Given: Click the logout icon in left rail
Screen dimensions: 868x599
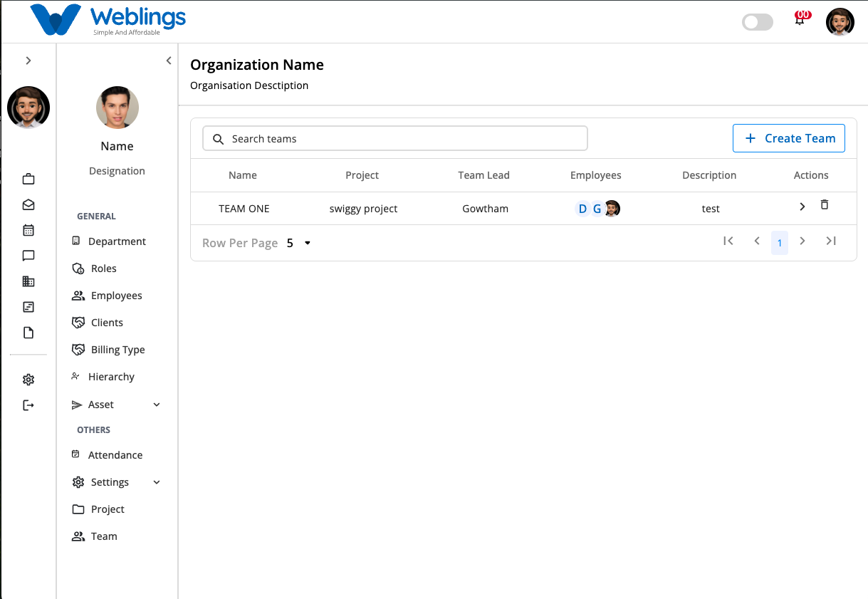Looking at the screenshot, I should (28, 405).
